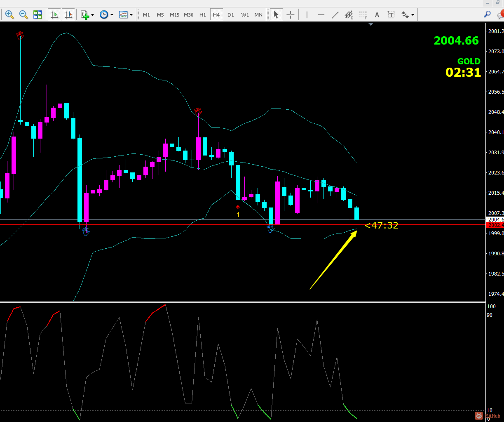Screen dimensions: 504x422
Task: Expand the indicators dropdown arrow
Action: tap(93, 15)
